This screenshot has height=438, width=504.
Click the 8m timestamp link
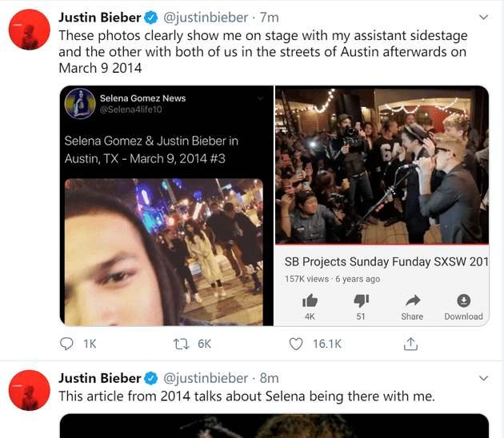pyautogui.click(x=270, y=378)
